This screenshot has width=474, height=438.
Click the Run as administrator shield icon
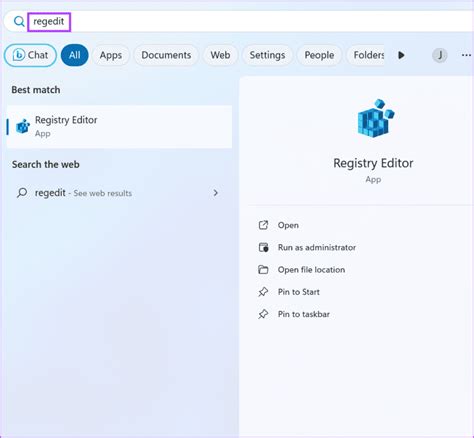pos(263,247)
